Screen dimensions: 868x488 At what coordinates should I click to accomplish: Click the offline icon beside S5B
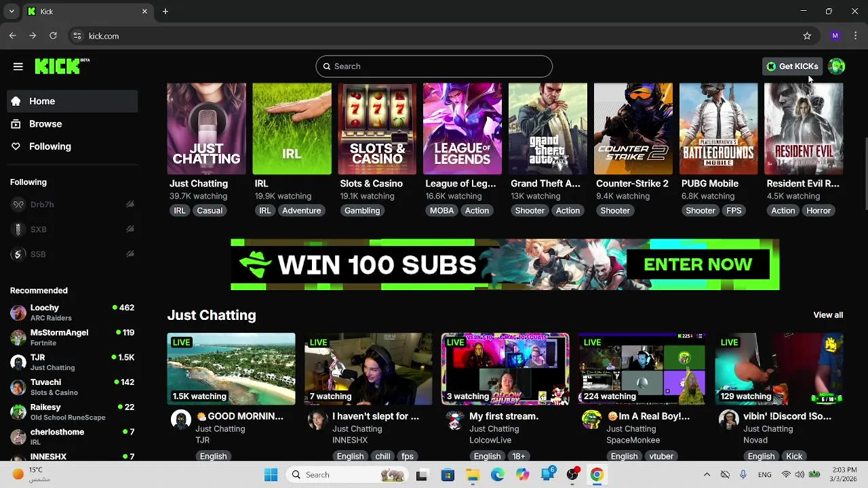click(x=130, y=254)
